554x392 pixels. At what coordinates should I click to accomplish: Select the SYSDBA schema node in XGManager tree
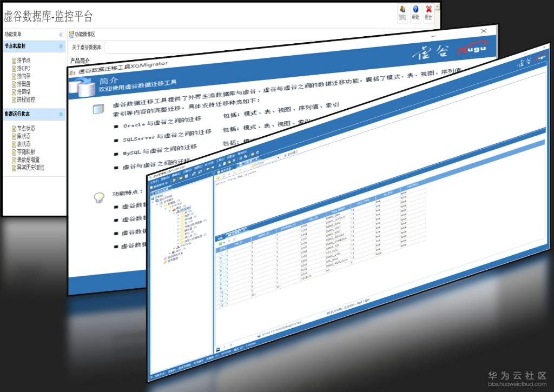tap(186, 209)
